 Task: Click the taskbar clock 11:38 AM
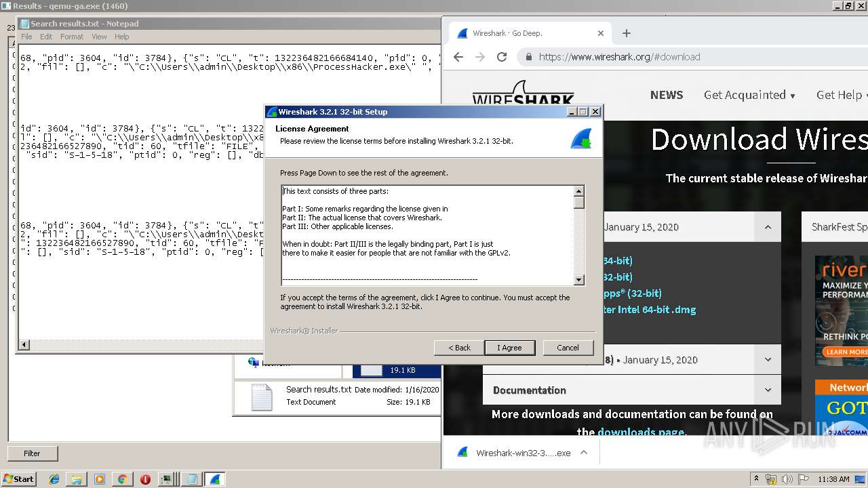coord(833,479)
